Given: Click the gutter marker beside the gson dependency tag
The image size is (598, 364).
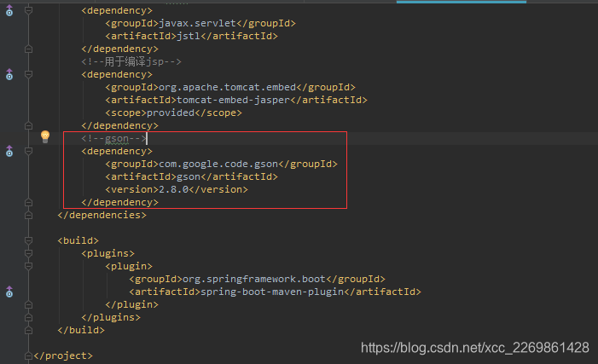Looking at the screenshot, I should point(9,152).
